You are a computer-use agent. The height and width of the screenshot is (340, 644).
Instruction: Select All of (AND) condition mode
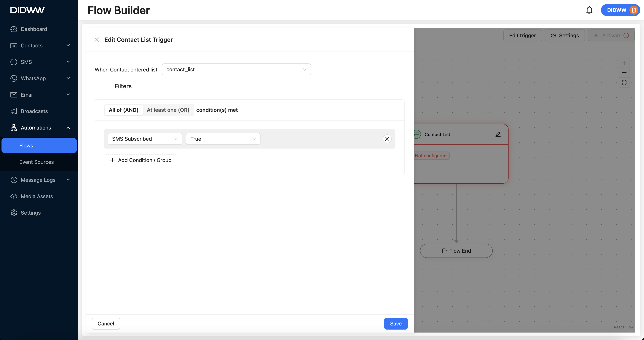pos(124,110)
